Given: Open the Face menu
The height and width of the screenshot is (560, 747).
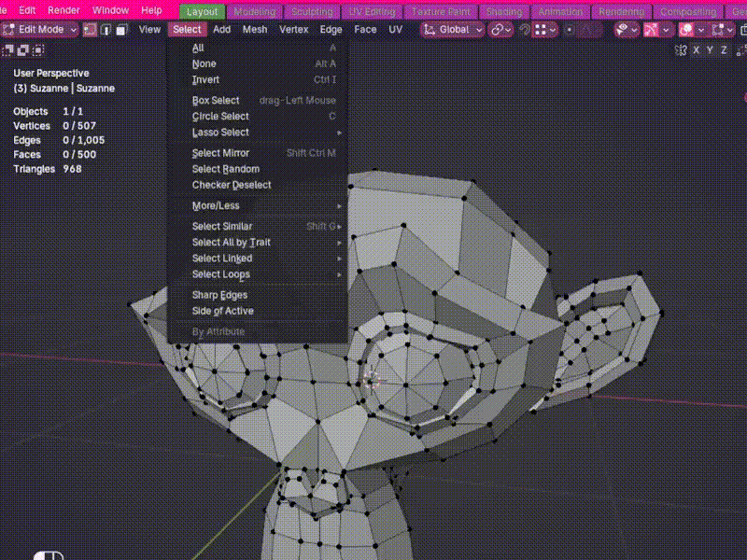Looking at the screenshot, I should tap(365, 30).
